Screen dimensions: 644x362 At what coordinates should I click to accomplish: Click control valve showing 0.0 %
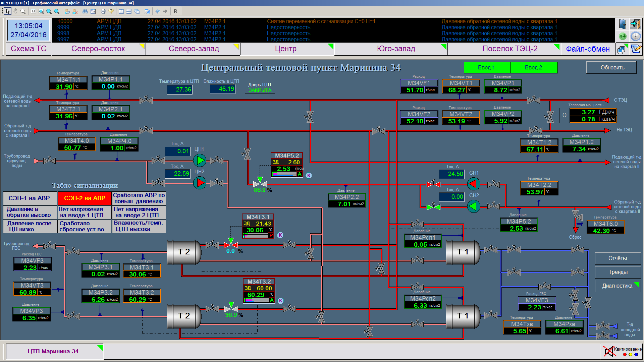click(x=231, y=244)
